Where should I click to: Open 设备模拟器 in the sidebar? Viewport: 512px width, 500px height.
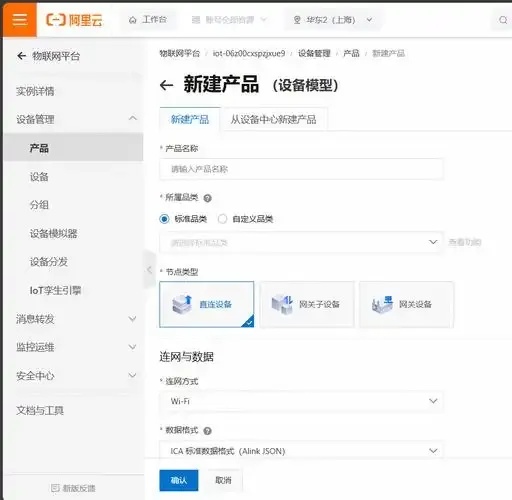53,233
